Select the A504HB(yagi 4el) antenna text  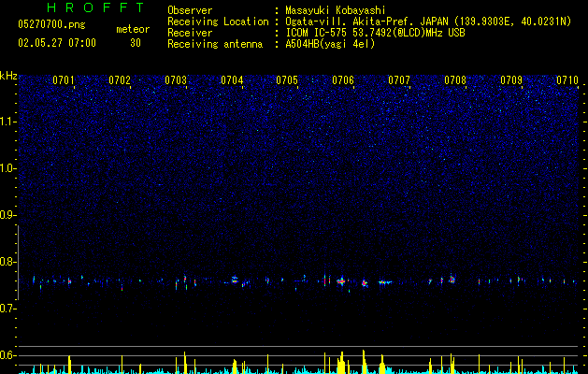click(x=330, y=44)
